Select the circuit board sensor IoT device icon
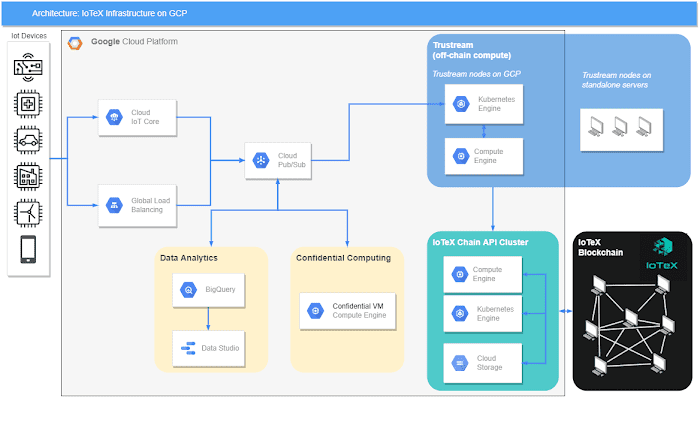Image resolution: width=700 pixels, height=440 pixels. pos(28,67)
